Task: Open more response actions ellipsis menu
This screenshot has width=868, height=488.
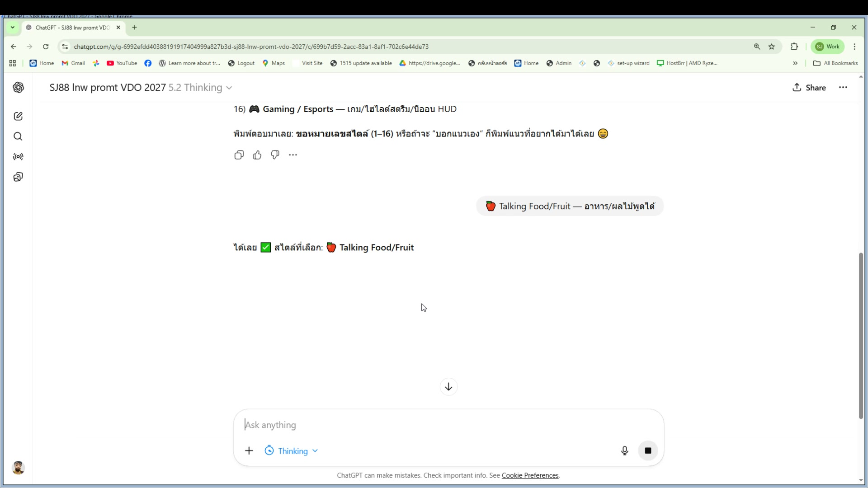Action: click(x=293, y=155)
